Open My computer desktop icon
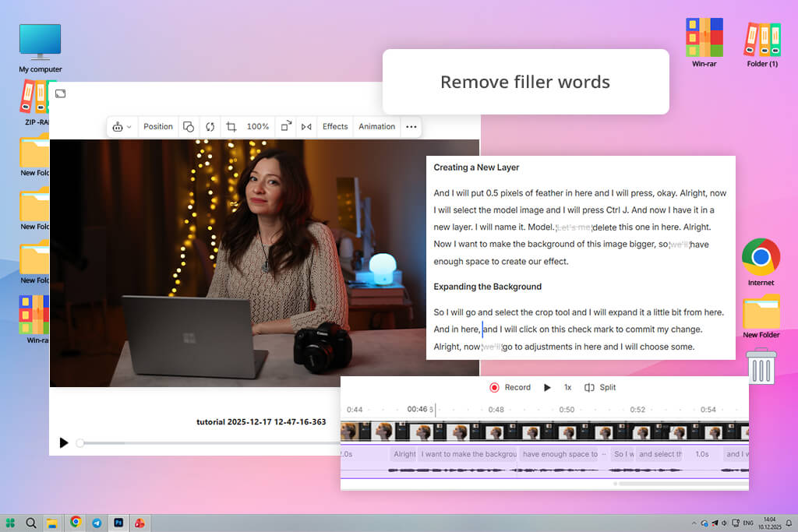 (41, 48)
